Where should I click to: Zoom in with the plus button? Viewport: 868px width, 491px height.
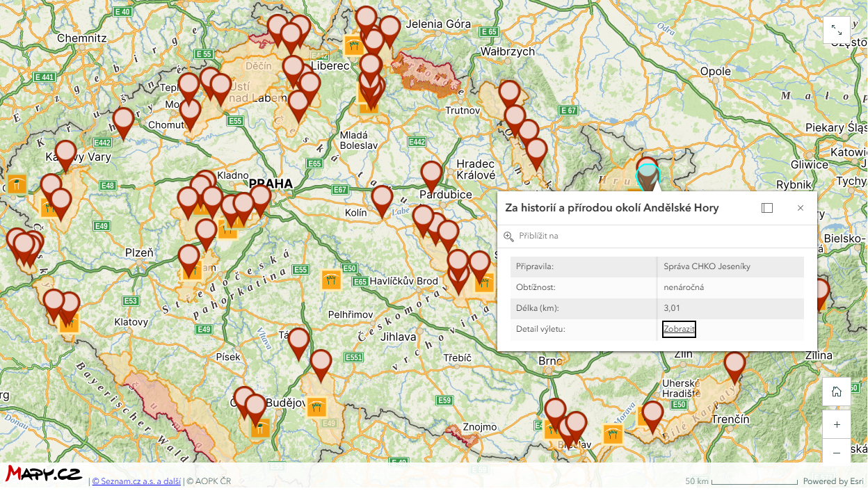(x=837, y=424)
